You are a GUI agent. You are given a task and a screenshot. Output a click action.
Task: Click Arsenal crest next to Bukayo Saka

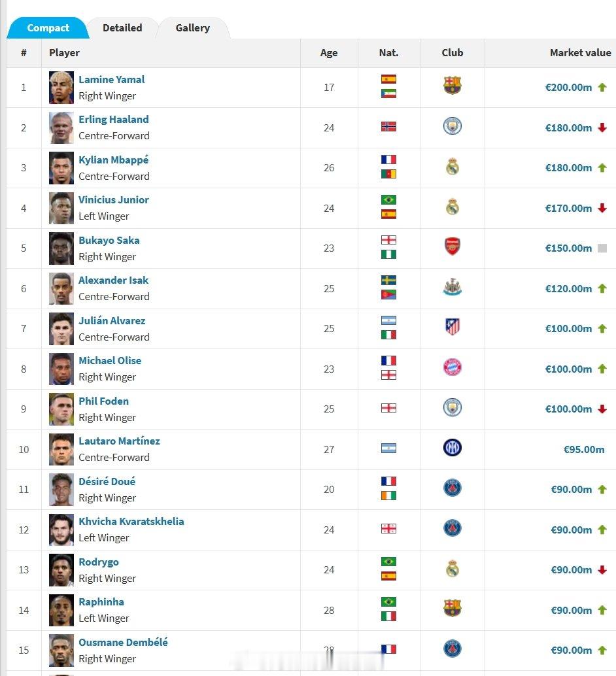[452, 246]
